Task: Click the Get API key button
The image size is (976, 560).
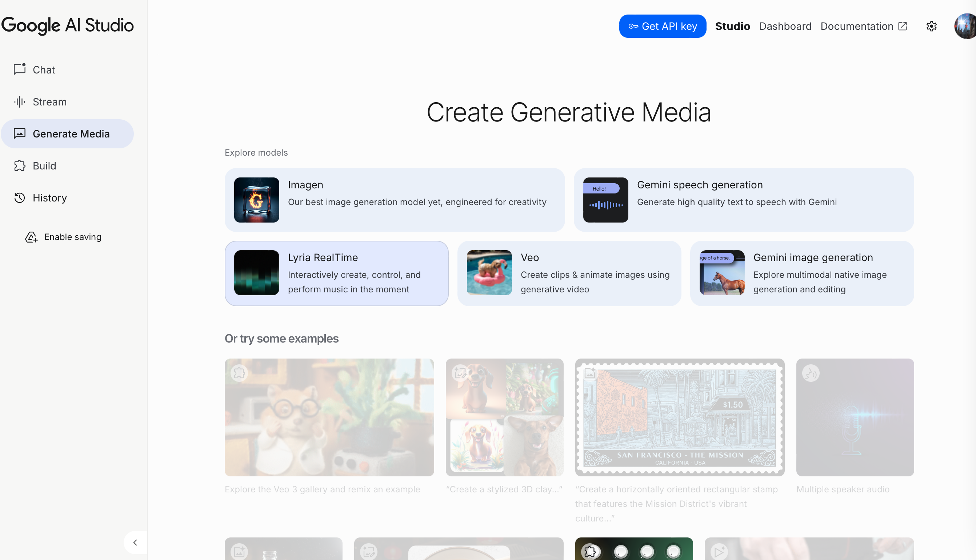Action: 663,26
